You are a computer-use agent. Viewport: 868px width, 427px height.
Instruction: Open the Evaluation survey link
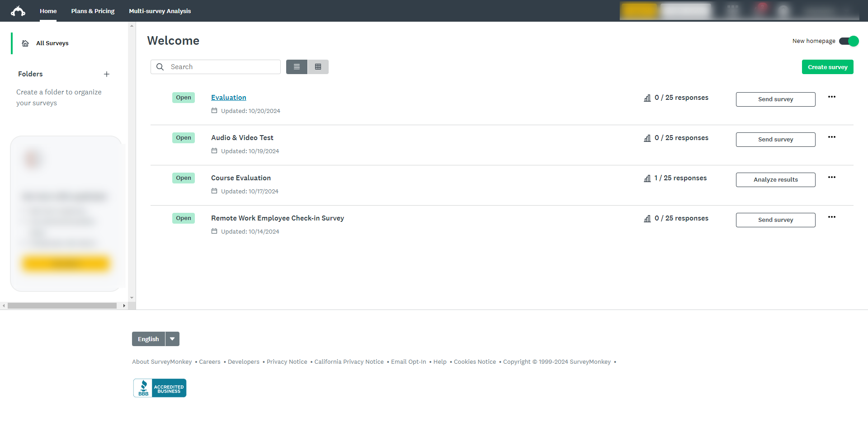(x=229, y=98)
